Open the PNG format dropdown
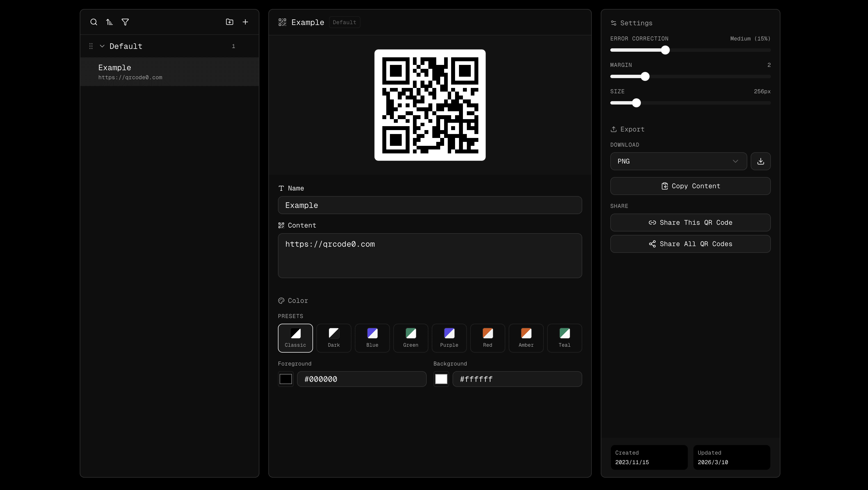 coord(679,161)
